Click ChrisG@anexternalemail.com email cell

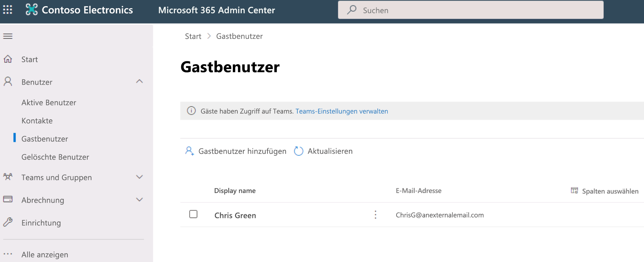point(440,215)
